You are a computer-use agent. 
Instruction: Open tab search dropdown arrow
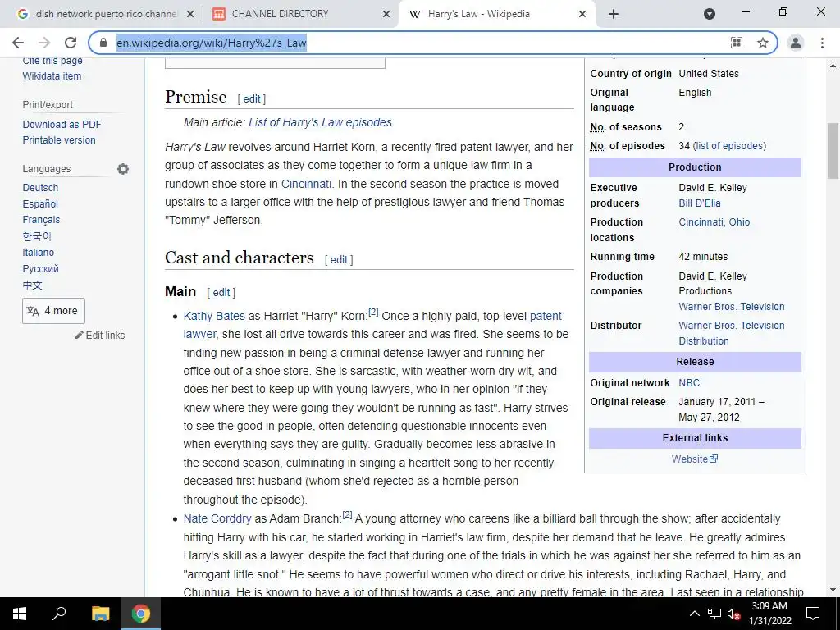coord(710,14)
